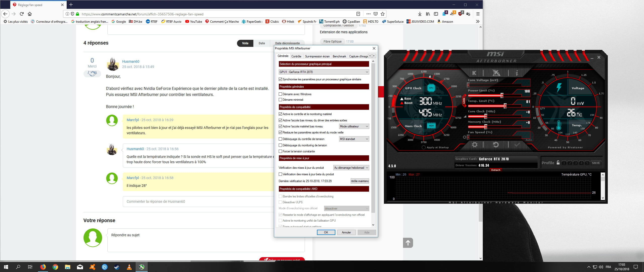Toggle Synchronise les paramètres checkbox
The height and width of the screenshot is (272, 644).
point(280,79)
